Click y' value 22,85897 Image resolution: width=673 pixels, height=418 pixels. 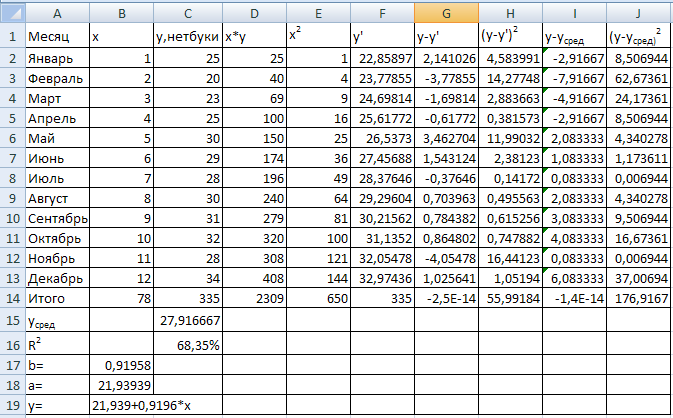(x=382, y=58)
